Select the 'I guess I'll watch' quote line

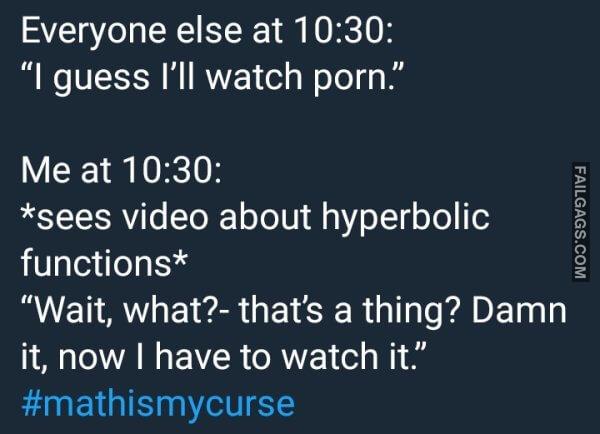point(211,78)
